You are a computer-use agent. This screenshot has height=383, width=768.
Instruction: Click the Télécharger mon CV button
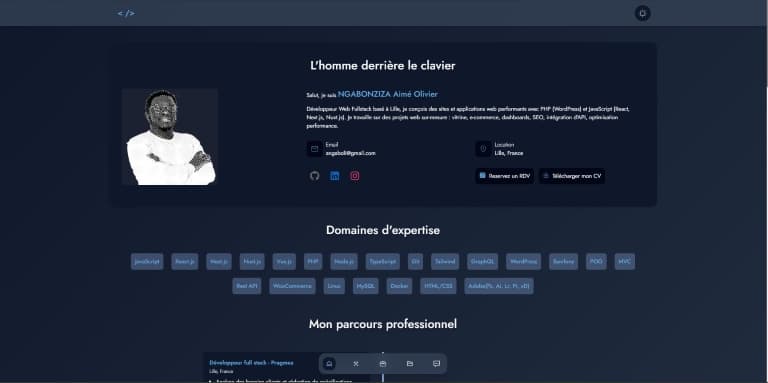point(572,176)
